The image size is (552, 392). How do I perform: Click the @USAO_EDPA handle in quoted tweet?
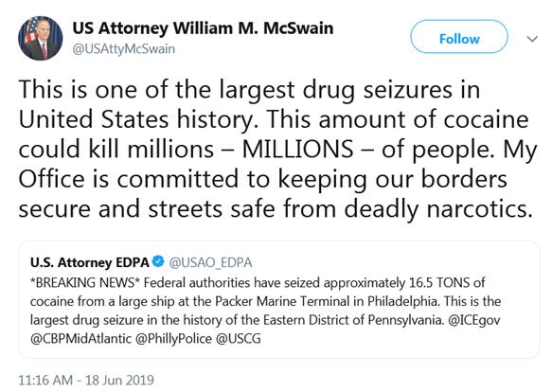tap(210, 262)
